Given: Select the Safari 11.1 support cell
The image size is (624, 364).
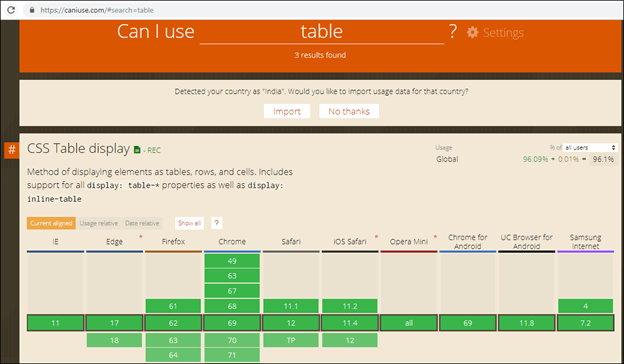Looking at the screenshot, I should 291,306.
